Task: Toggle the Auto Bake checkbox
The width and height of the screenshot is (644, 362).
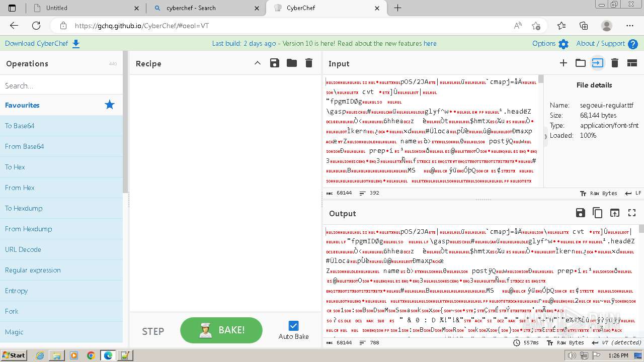Action: 294,326
